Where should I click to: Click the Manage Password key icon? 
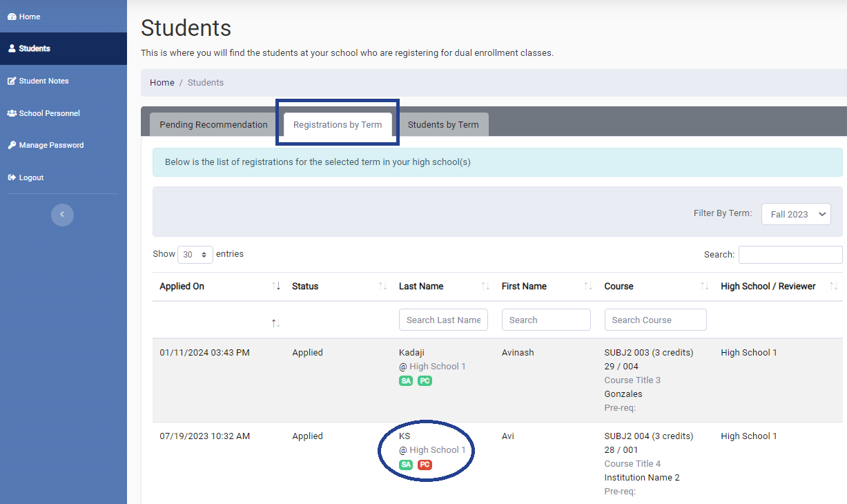[x=12, y=145]
